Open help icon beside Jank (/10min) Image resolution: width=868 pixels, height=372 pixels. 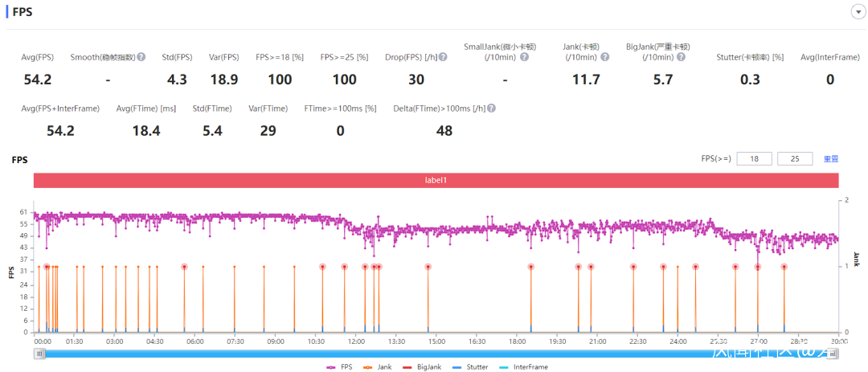[x=605, y=57]
